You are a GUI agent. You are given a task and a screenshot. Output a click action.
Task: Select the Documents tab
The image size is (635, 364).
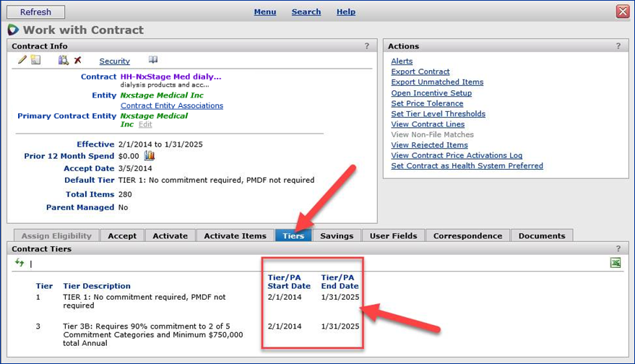(x=542, y=235)
